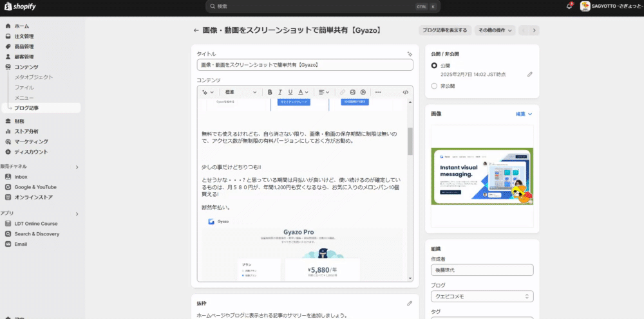Switch editor to HTML code view
Viewport: 644px width, 319px height.
pos(406,92)
